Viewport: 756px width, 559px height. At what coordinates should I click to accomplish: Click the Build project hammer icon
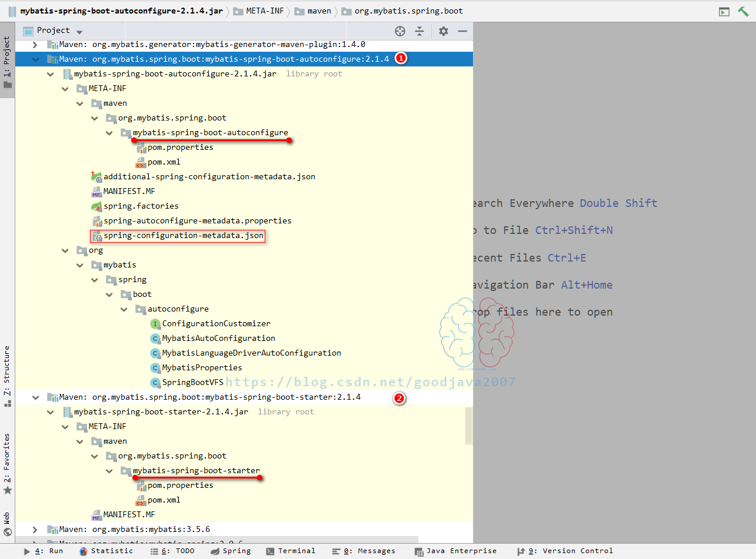744,11
